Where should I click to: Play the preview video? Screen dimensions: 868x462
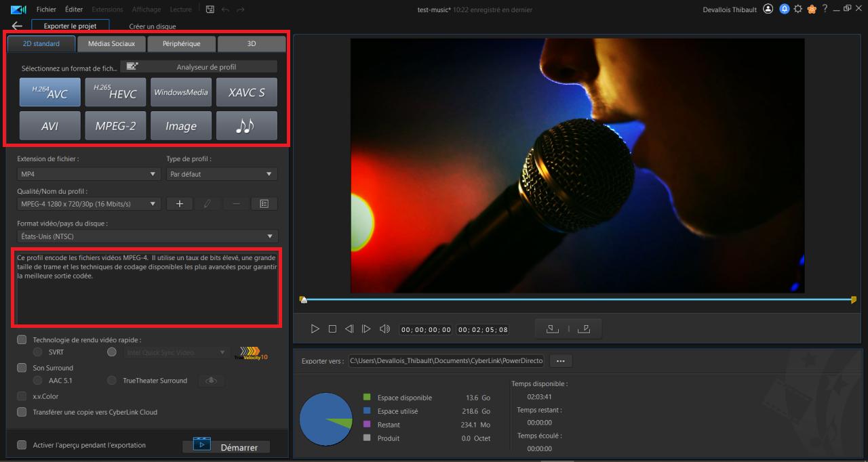(x=315, y=329)
